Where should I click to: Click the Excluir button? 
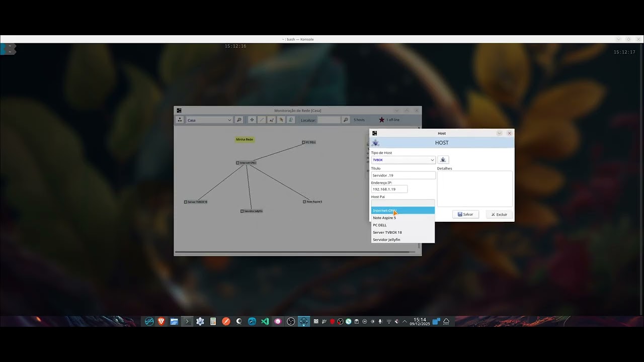[x=499, y=214]
